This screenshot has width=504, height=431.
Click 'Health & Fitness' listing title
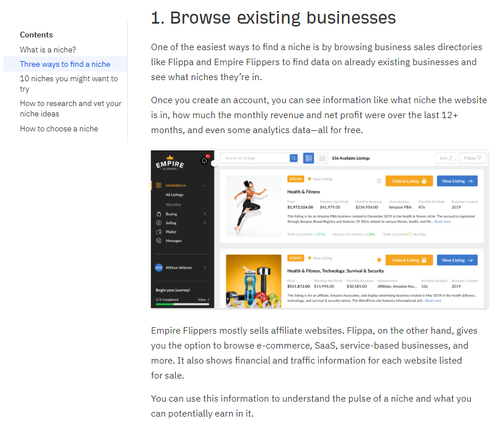(304, 192)
